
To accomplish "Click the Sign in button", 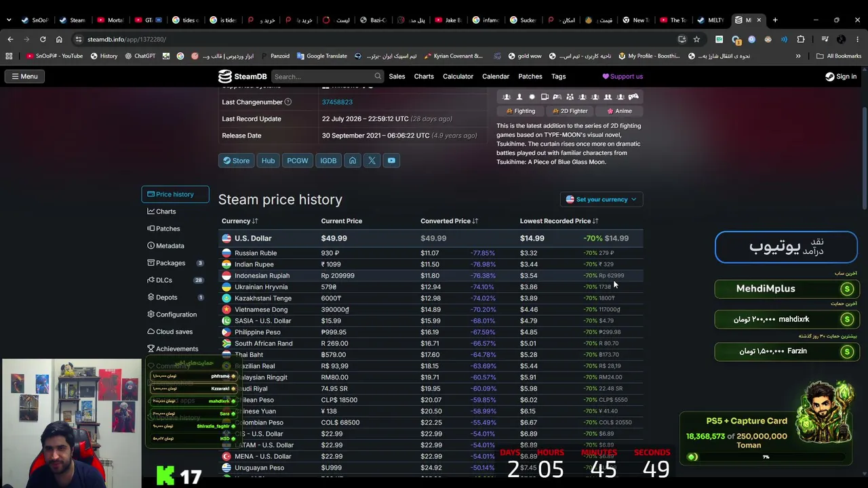I will (841, 77).
